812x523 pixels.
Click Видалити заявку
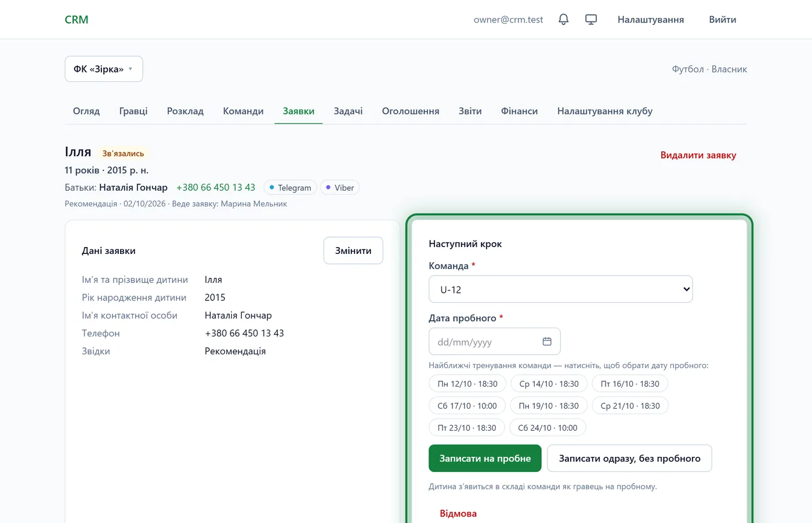(x=698, y=155)
